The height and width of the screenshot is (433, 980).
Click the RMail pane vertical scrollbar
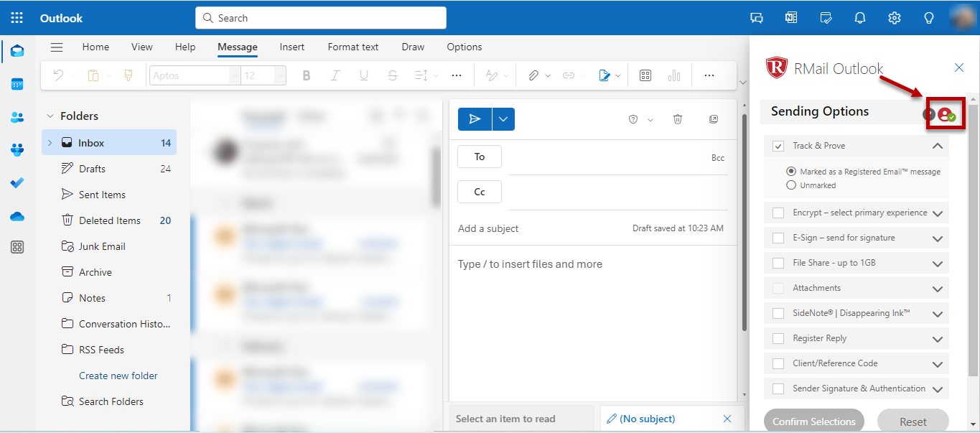click(973, 241)
